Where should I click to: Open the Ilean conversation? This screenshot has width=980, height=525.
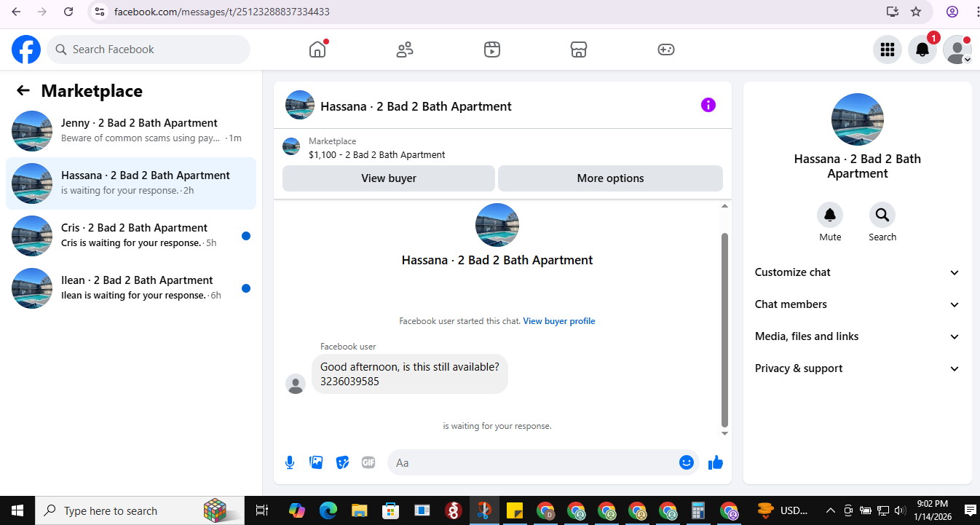point(131,288)
